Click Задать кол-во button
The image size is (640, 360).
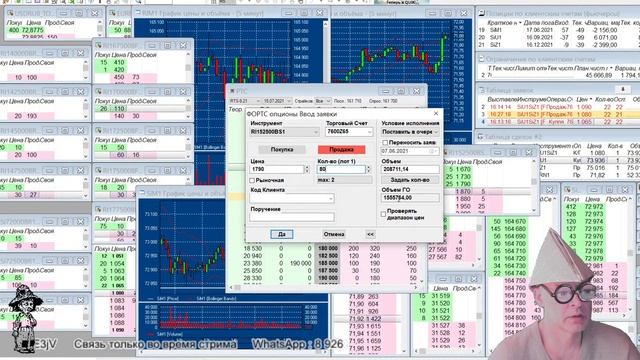(x=410, y=180)
